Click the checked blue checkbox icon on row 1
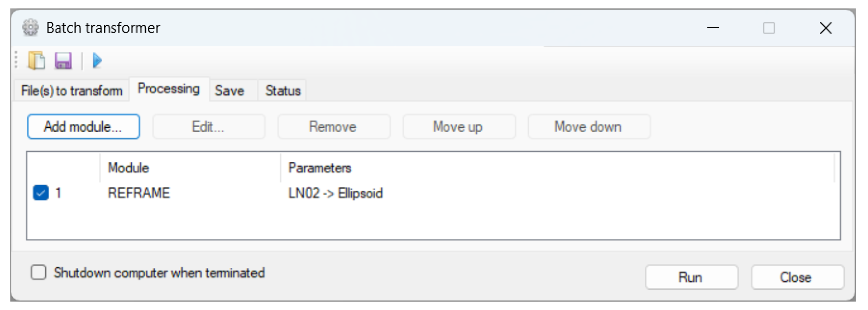Image resolution: width=868 pixels, height=310 pixels. click(40, 193)
